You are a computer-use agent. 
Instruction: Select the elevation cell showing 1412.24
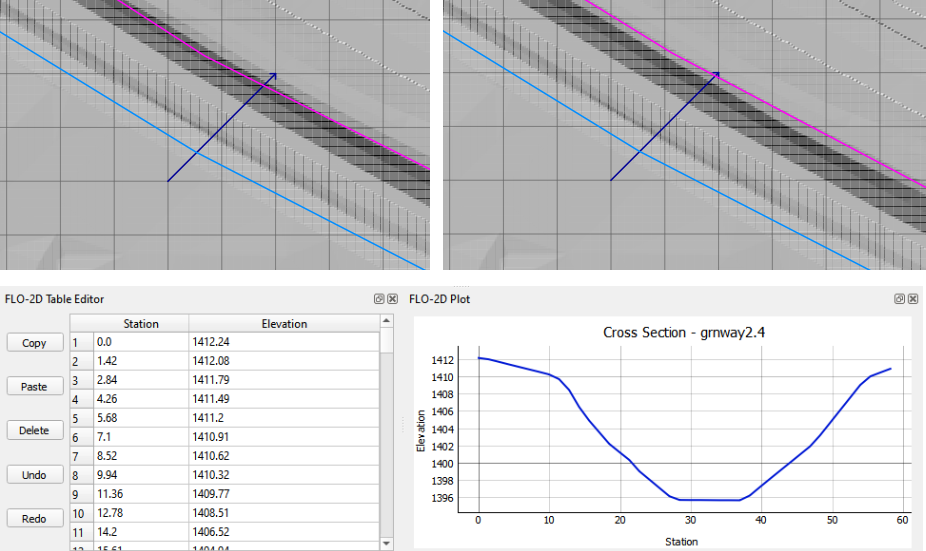(x=284, y=342)
